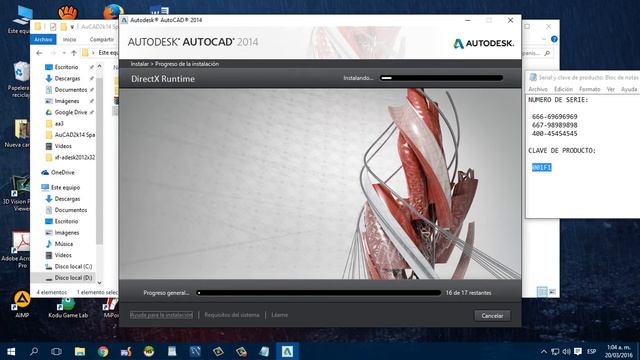Open Google Chrome from the taskbar

pos(103,351)
